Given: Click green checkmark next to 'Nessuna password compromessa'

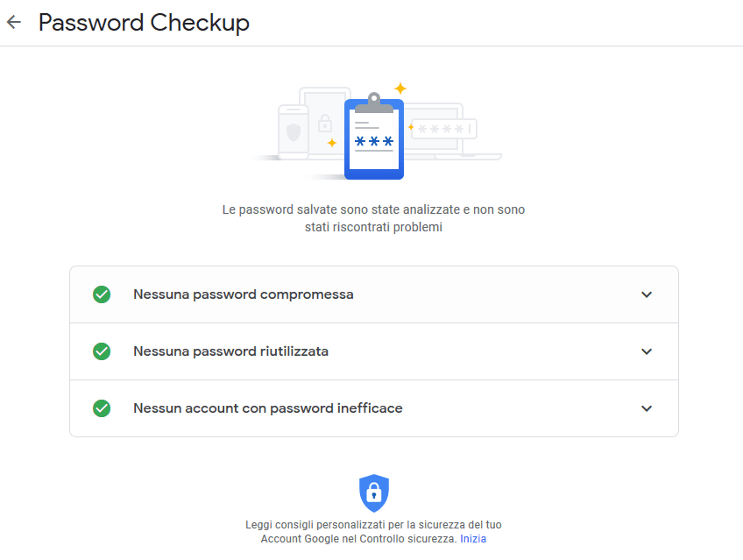Looking at the screenshot, I should click(102, 294).
